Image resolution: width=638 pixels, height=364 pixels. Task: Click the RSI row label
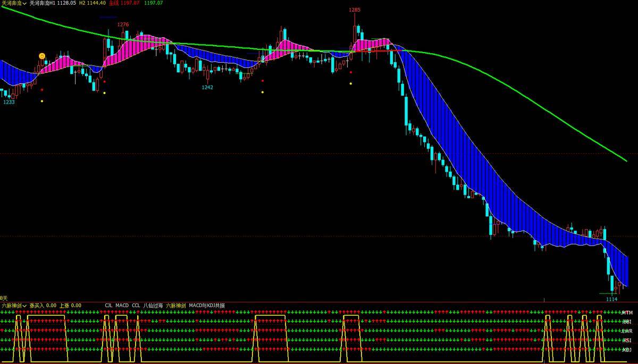[x=627, y=340]
